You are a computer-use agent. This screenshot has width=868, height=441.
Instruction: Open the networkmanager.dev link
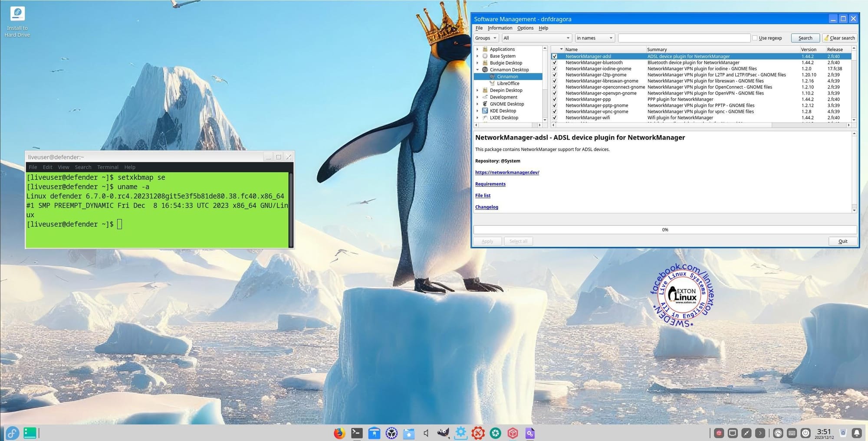pyautogui.click(x=507, y=173)
